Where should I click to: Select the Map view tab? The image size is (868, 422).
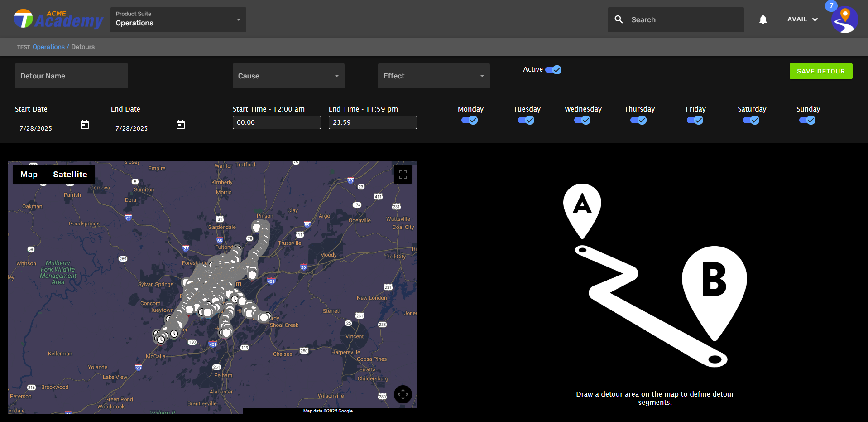pyautogui.click(x=29, y=175)
